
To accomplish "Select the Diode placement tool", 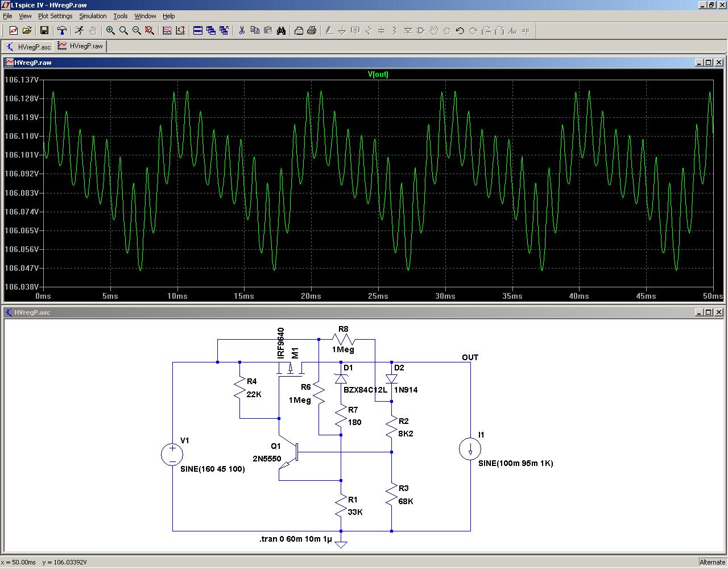I will 408,31.
